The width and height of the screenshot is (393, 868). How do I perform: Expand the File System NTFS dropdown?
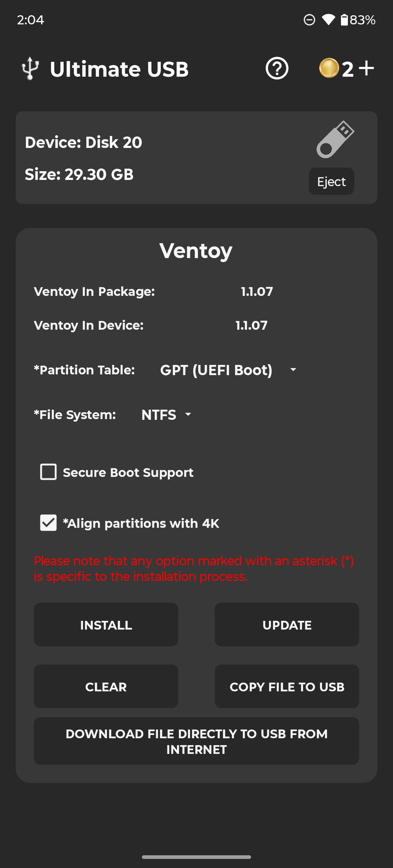[x=166, y=415]
